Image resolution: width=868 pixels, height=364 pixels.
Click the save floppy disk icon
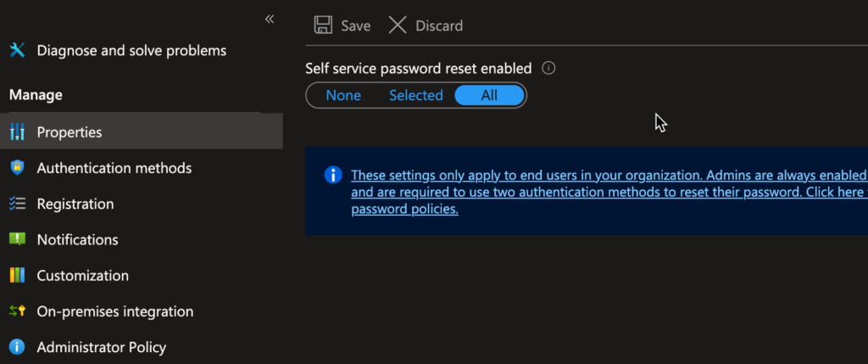[323, 25]
